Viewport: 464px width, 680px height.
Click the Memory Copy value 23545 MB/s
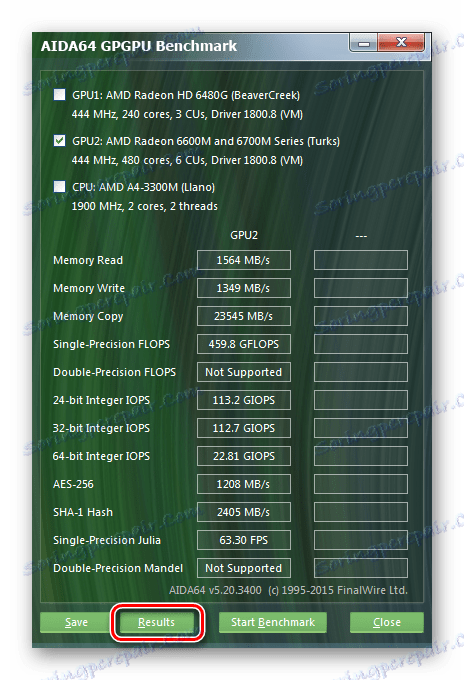click(x=244, y=316)
